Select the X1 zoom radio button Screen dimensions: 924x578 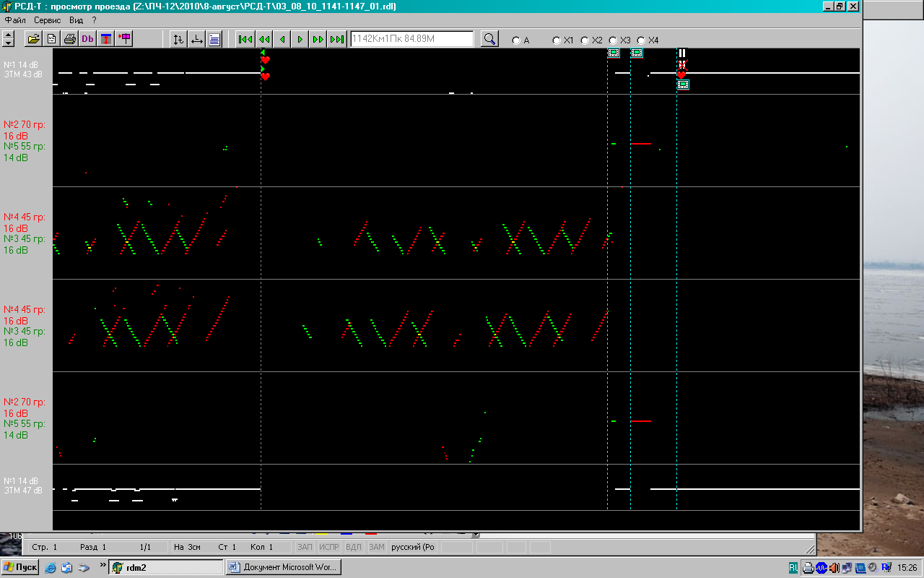click(557, 40)
